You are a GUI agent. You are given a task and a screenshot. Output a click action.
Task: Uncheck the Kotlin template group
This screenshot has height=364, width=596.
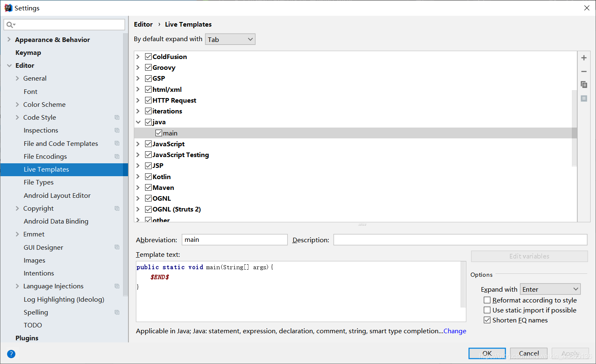point(148,177)
